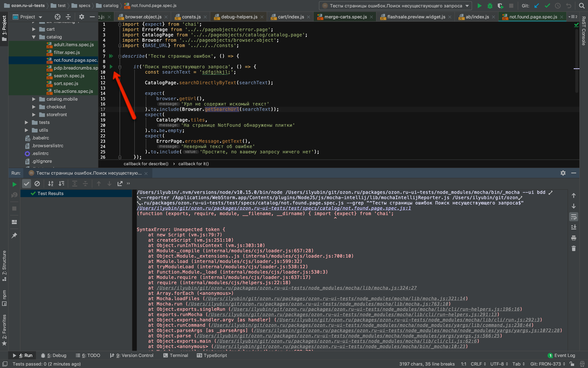Image resolution: width=588 pixels, height=368 pixels.
Task: Switch to merge-carts.spec.js tab
Action: [x=345, y=17]
